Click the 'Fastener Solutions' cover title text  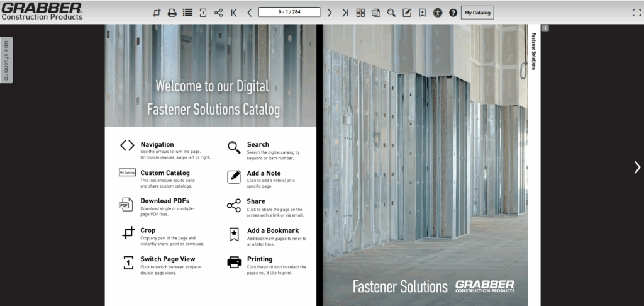click(x=400, y=286)
